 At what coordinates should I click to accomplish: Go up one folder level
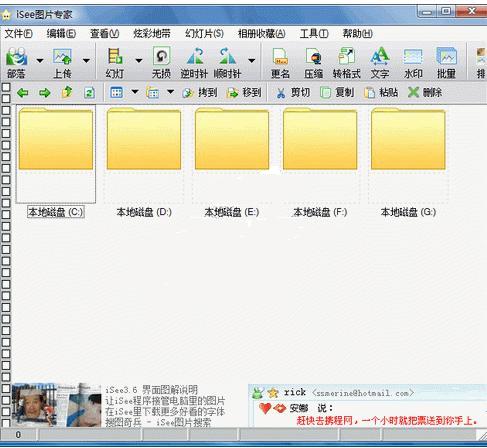click(x=67, y=92)
